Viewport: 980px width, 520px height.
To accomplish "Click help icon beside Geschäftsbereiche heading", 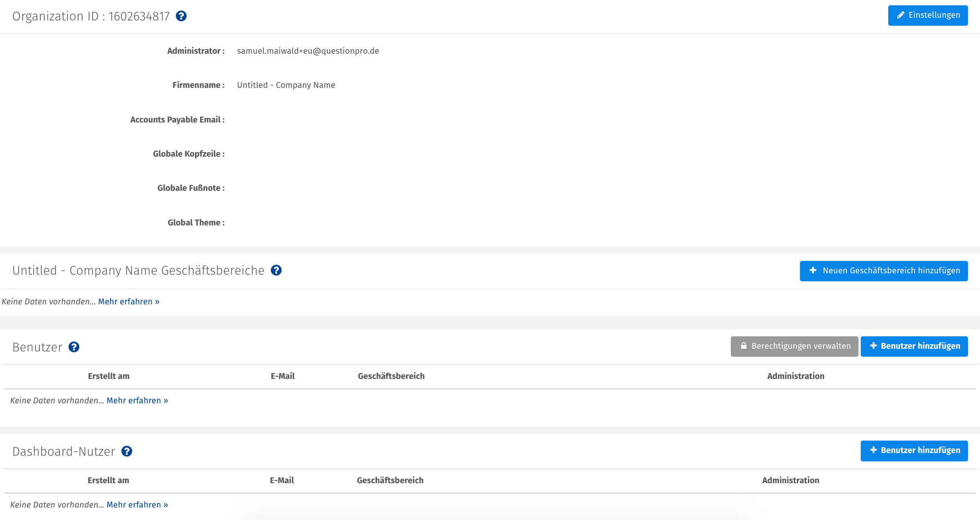I will tap(276, 270).
